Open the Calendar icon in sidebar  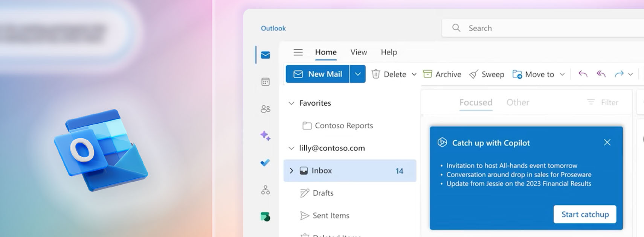[266, 82]
